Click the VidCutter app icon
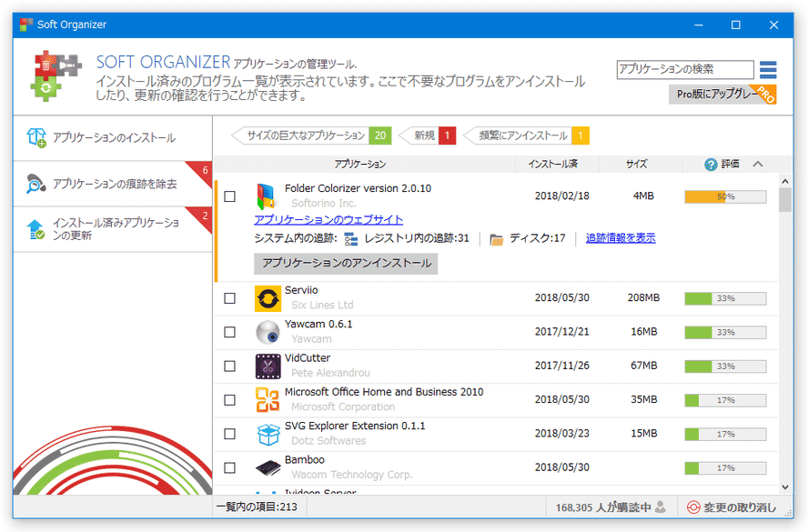Screen dimensions: 808x532 pyautogui.click(x=268, y=366)
